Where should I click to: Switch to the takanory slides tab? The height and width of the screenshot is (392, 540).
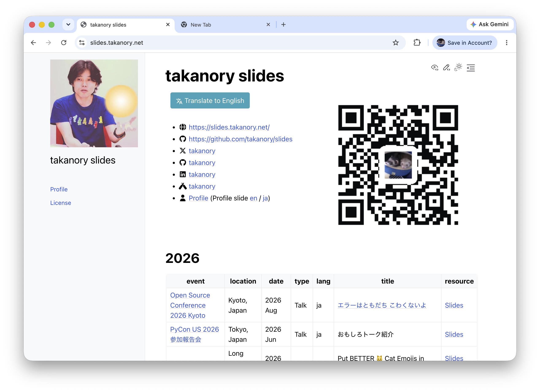point(126,25)
